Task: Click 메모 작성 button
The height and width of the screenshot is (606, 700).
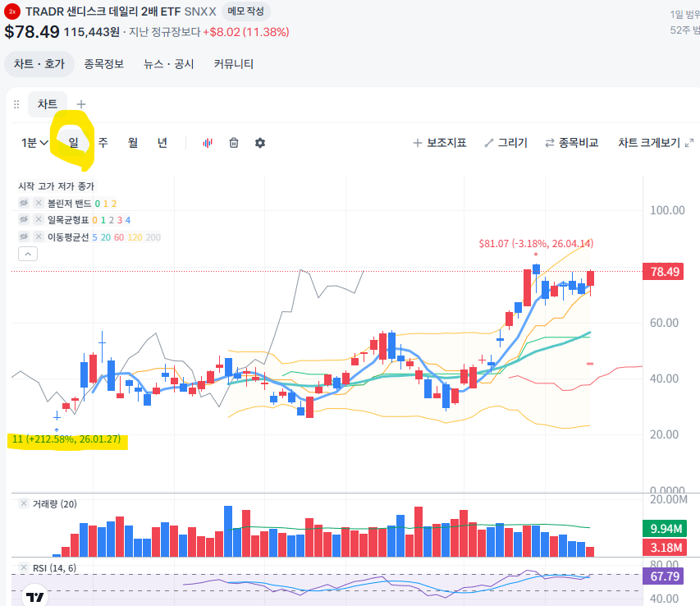Action: pyautogui.click(x=245, y=11)
